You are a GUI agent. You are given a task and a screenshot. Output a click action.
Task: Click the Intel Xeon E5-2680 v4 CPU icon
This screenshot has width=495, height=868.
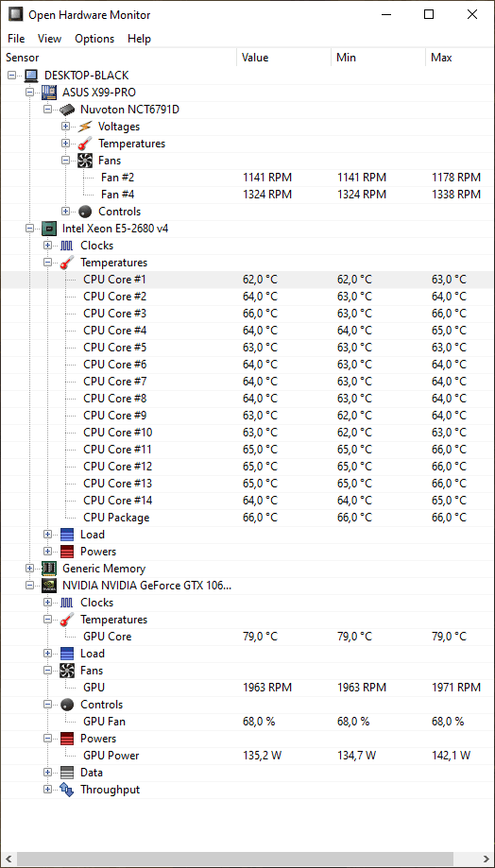[x=49, y=228]
